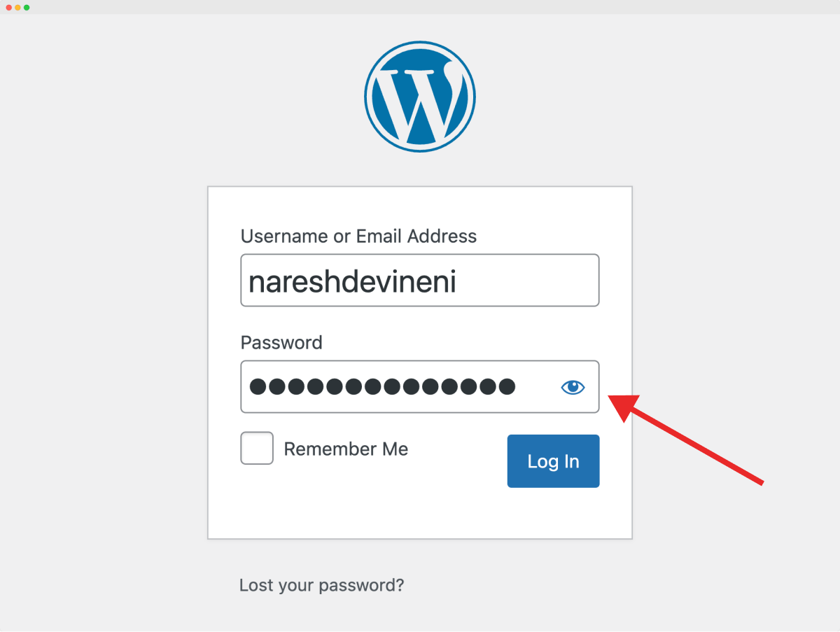The image size is (840, 632).
Task: Click the masked password dots
Action: click(x=382, y=386)
